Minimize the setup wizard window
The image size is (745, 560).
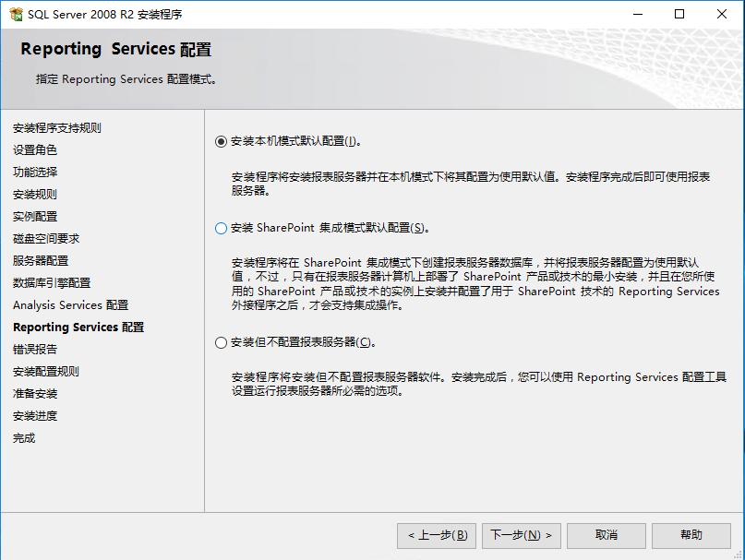[x=635, y=15]
